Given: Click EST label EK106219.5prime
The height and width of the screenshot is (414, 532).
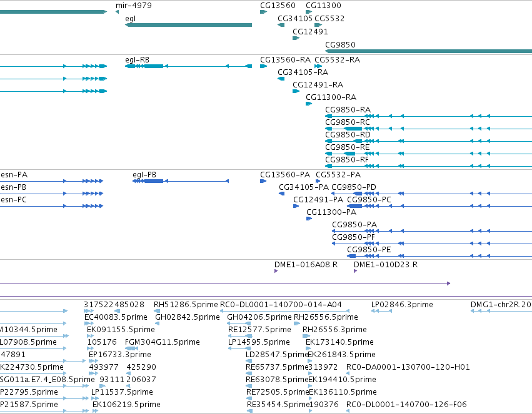Looking at the screenshot, I should 126,405.
